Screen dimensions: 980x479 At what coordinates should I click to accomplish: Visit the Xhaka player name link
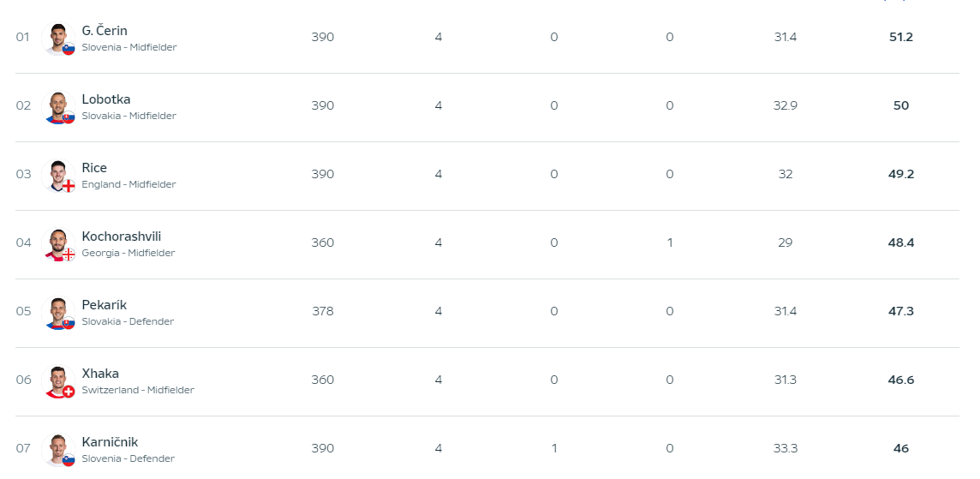[100, 374]
